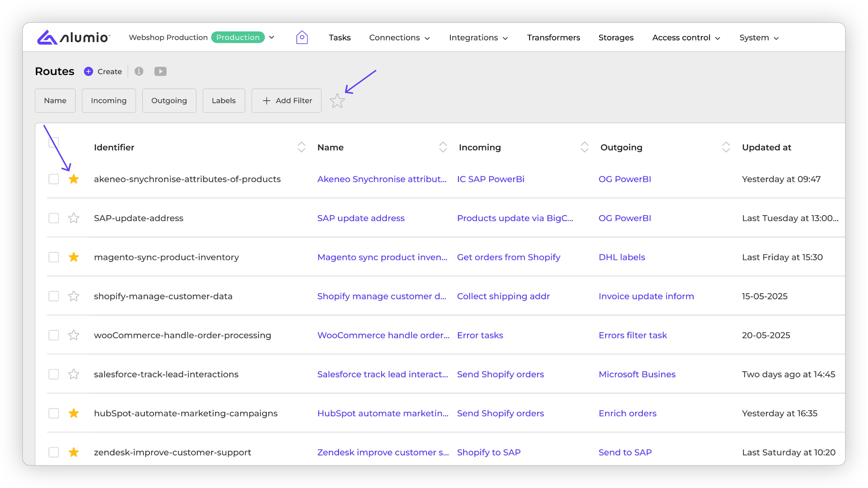The image size is (868, 488).
Task: Mark shopify-manage-customer-data as favorite
Action: tap(73, 296)
